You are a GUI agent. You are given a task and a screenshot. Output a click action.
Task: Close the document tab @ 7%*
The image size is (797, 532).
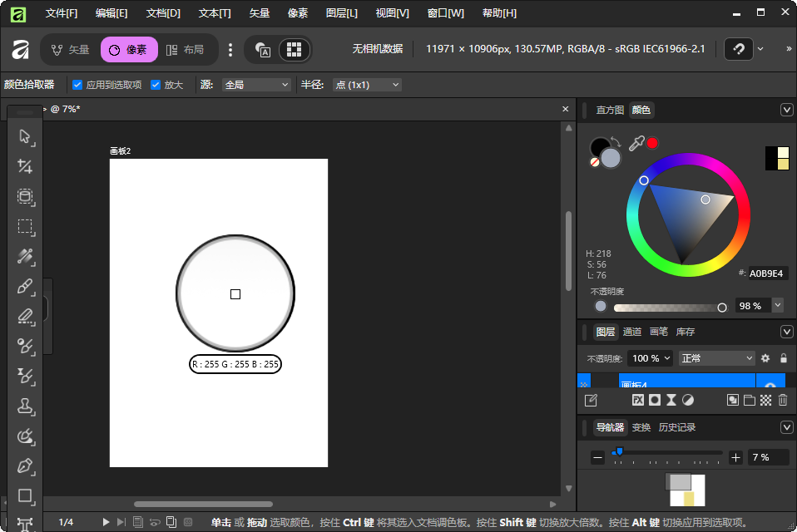(565, 109)
